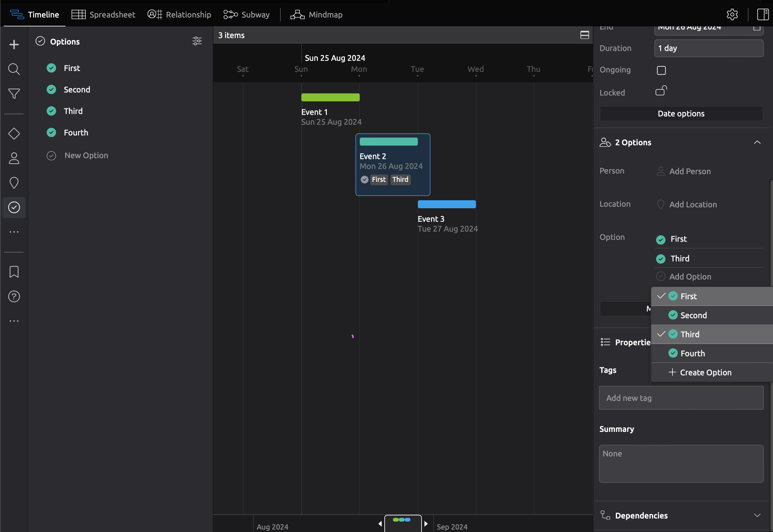Select the location pin icon in the sidebar
The height and width of the screenshot is (532, 773).
click(14, 183)
